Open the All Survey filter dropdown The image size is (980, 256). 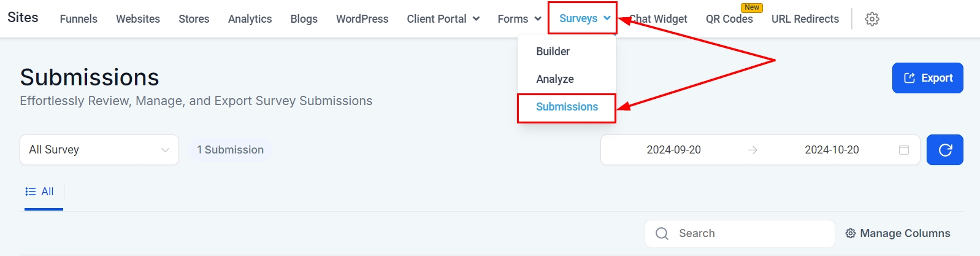99,150
